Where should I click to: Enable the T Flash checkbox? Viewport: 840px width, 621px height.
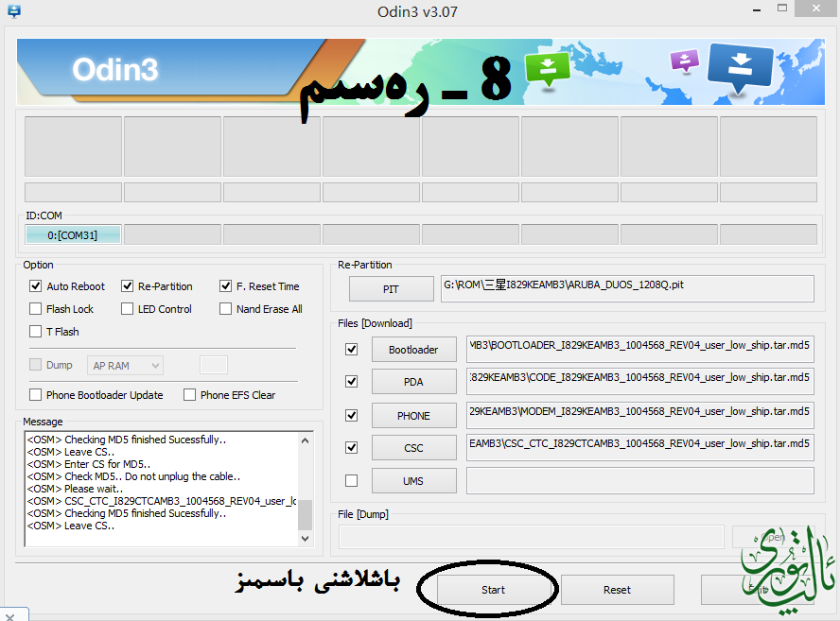[x=35, y=332]
